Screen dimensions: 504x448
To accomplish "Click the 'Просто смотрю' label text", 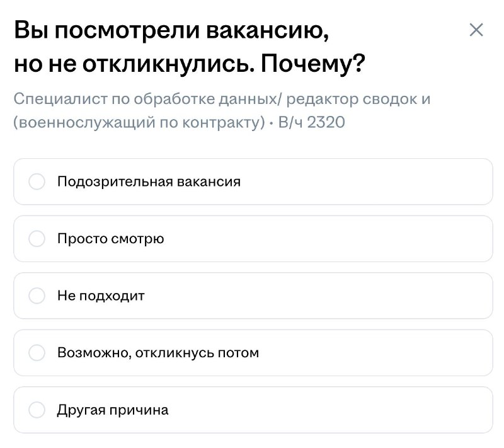I will (111, 239).
